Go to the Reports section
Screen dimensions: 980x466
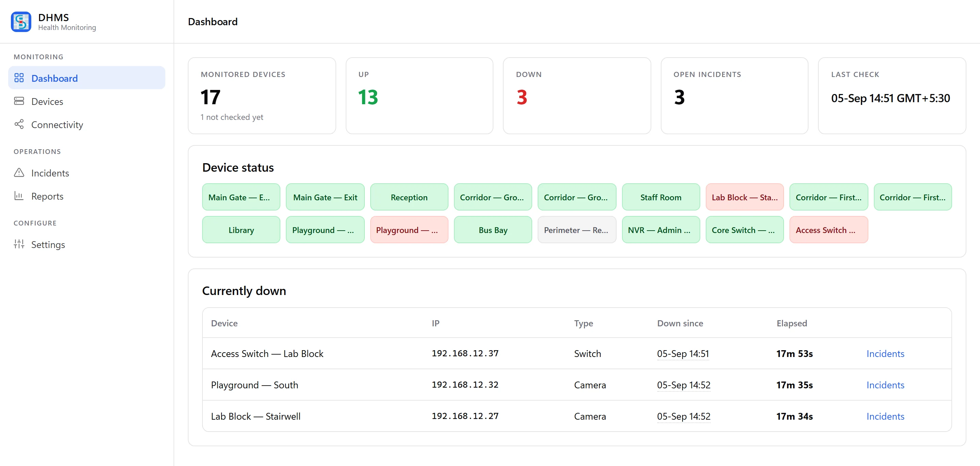point(87,196)
